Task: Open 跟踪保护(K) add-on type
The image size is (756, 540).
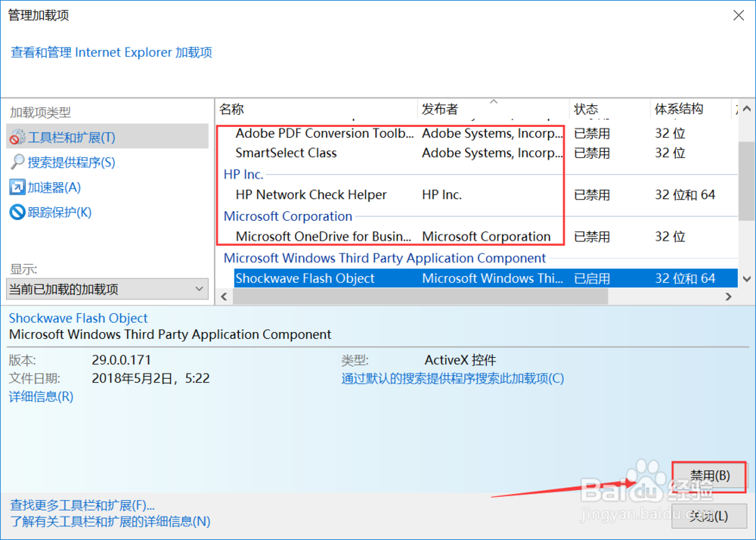Action: coord(59,213)
